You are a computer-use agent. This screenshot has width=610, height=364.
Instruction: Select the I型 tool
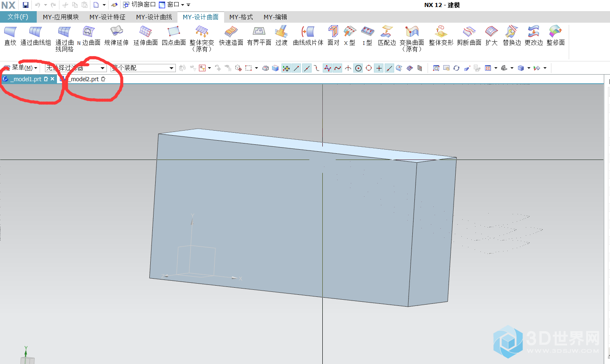point(367,36)
